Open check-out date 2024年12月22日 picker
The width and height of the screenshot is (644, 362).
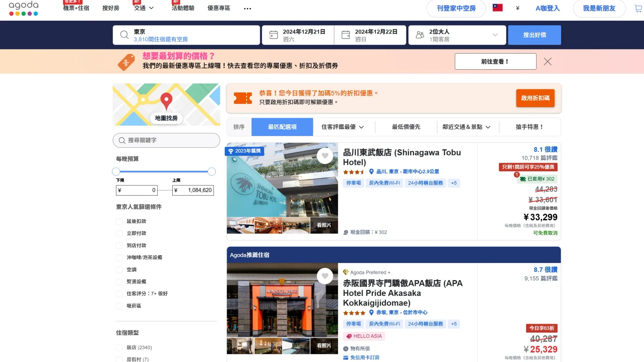click(x=370, y=35)
